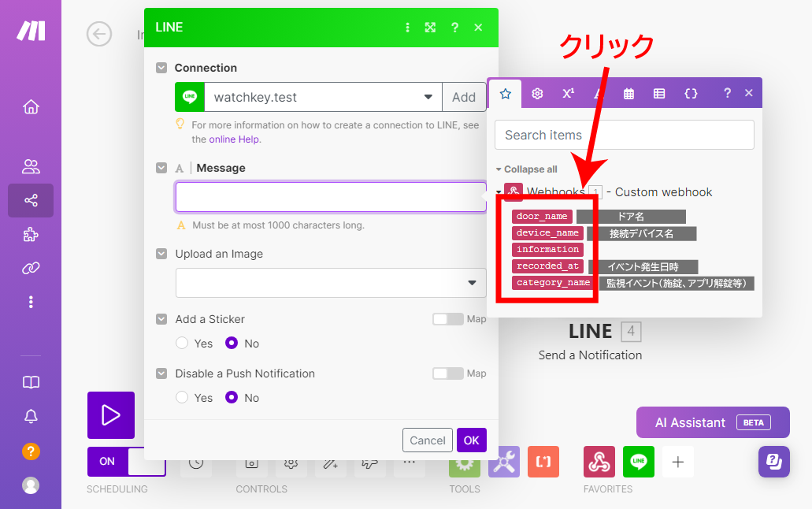Click the green Flow control tool icon
Screen dimensions: 812x509
(x=465, y=462)
